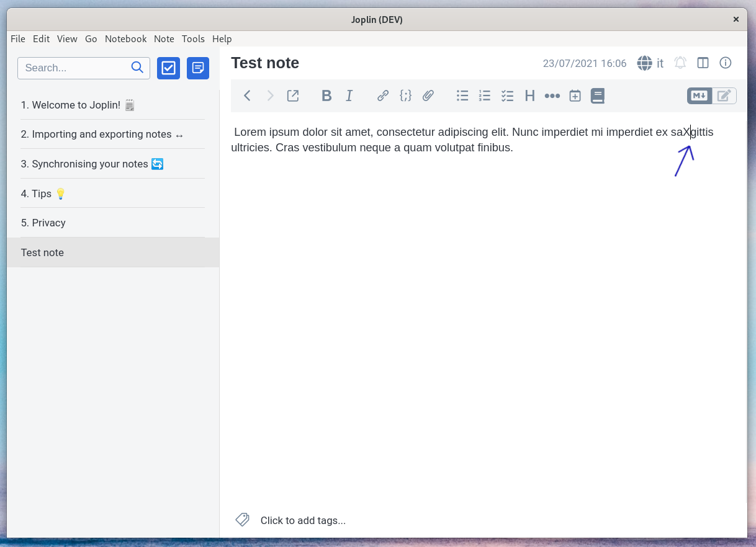Open the Notebook menu
The width and height of the screenshot is (756, 547).
(126, 38)
